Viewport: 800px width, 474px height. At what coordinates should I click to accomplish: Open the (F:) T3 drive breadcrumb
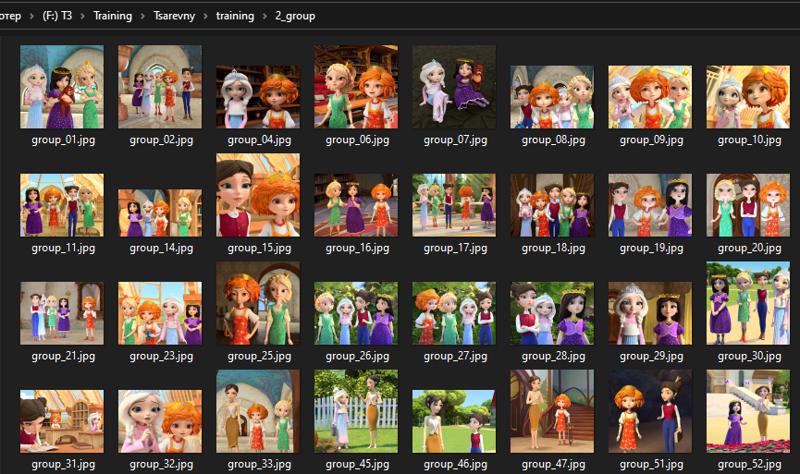(x=57, y=16)
